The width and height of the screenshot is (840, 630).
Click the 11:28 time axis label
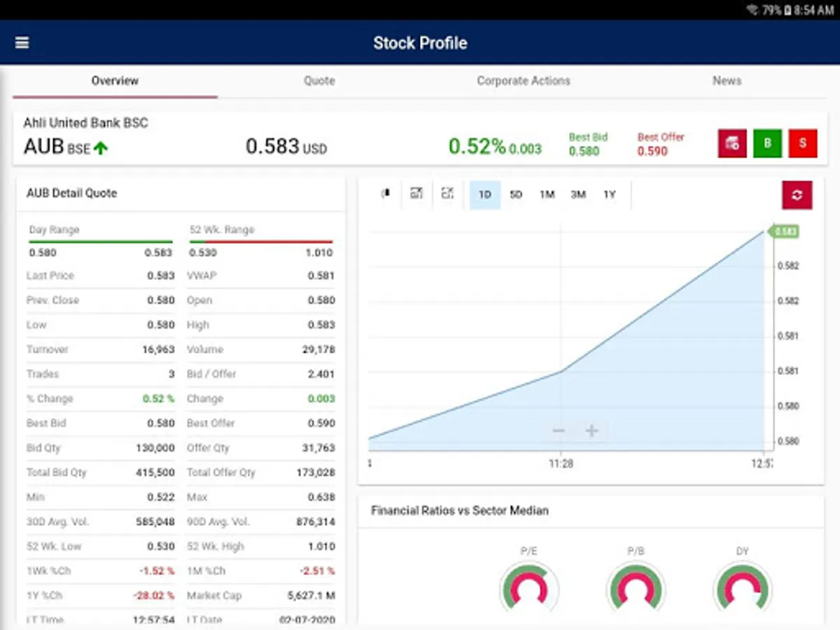pyautogui.click(x=561, y=463)
